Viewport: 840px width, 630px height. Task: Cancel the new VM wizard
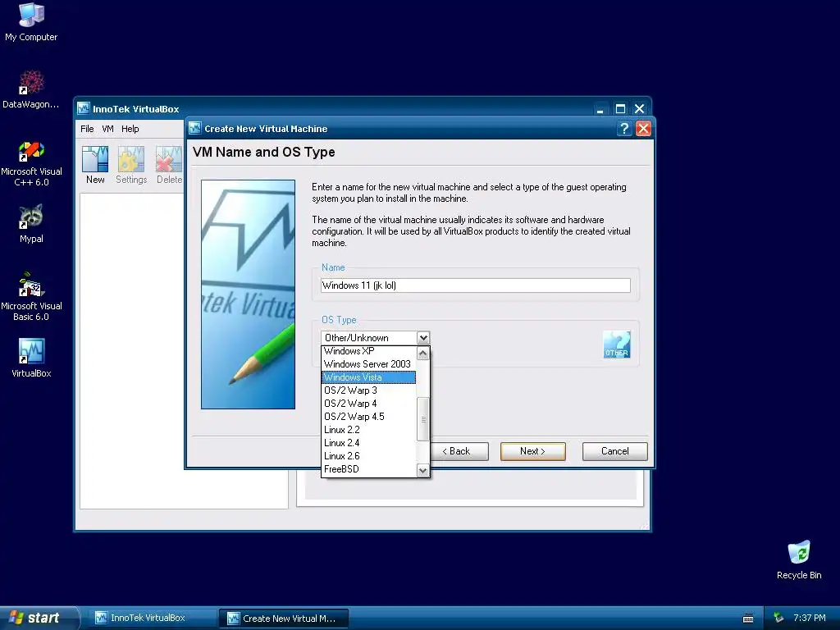pyautogui.click(x=614, y=451)
